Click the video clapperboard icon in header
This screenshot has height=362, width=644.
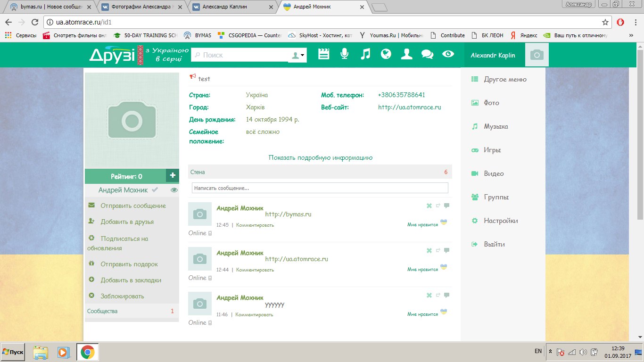click(323, 55)
